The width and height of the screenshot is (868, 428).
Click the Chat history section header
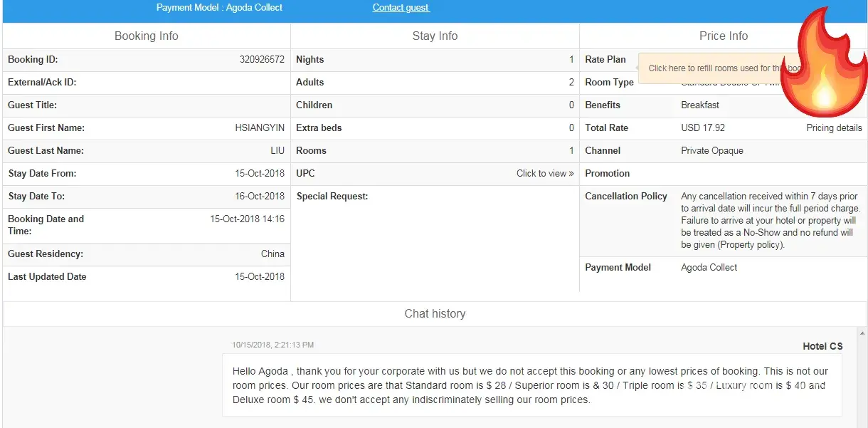click(x=435, y=314)
